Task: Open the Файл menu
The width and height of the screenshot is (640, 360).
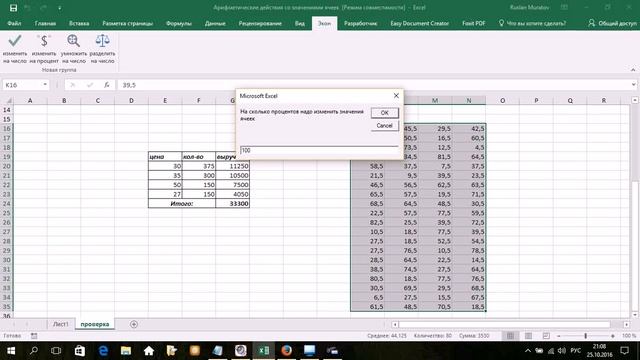Action: coord(14,23)
